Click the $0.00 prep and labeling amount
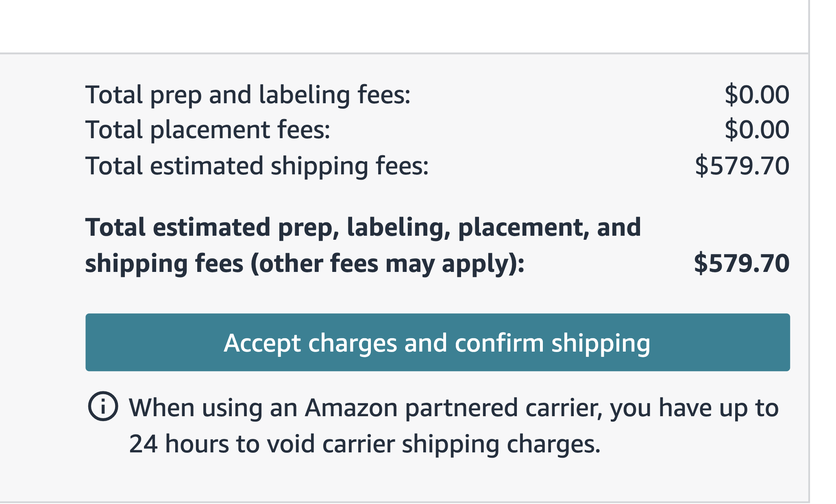 [x=757, y=95]
